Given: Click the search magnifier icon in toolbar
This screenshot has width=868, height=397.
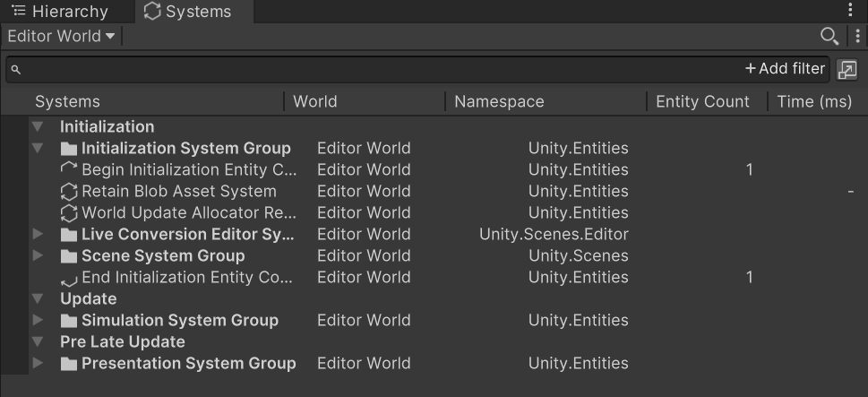Looking at the screenshot, I should pos(829,37).
